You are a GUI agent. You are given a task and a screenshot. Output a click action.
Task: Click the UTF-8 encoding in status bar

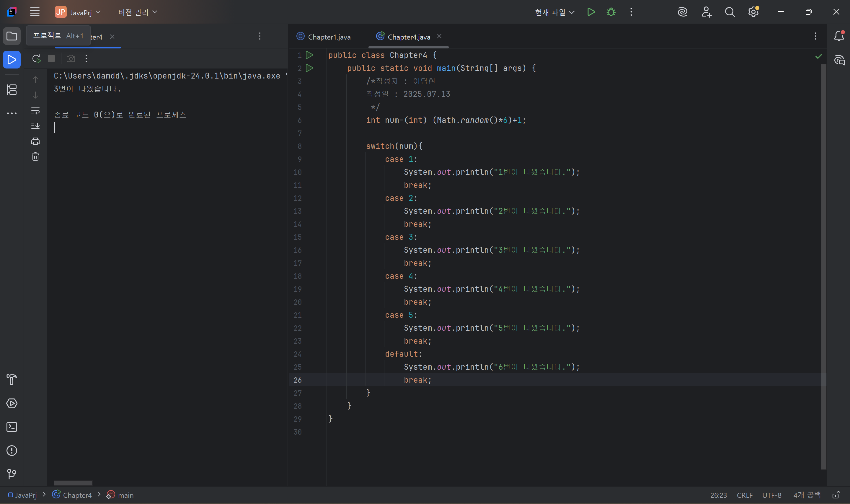pyautogui.click(x=771, y=495)
